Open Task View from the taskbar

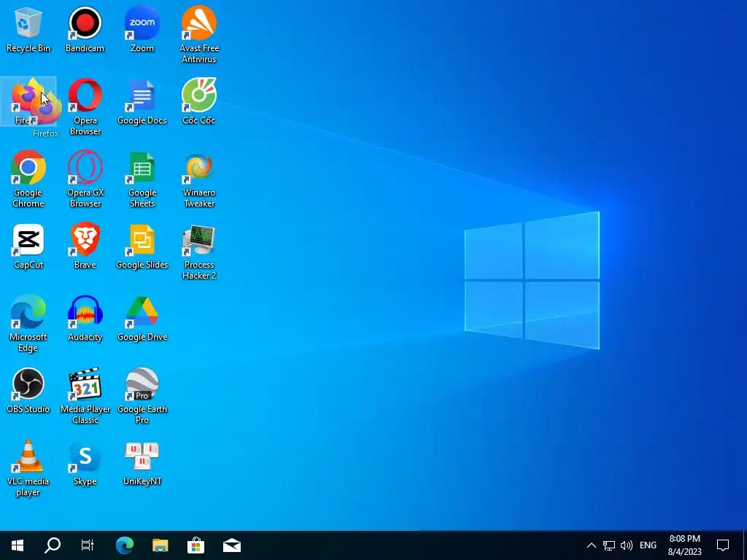pos(88,545)
